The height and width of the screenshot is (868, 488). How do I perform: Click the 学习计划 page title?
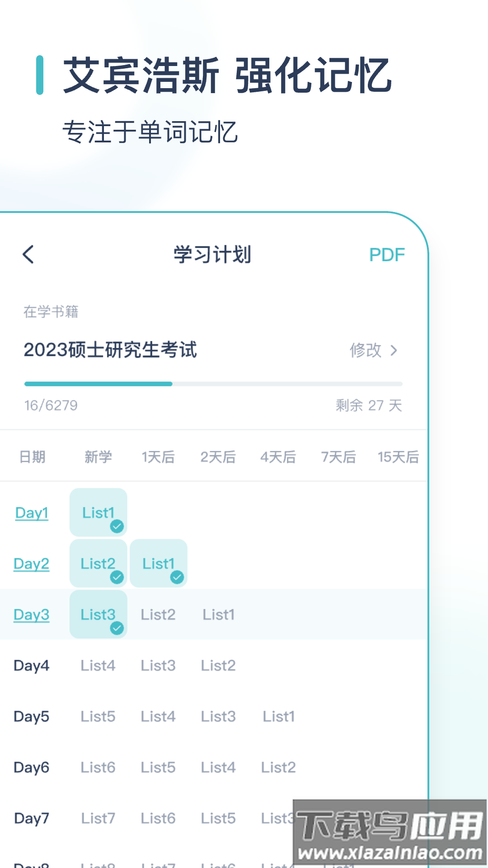213,254
